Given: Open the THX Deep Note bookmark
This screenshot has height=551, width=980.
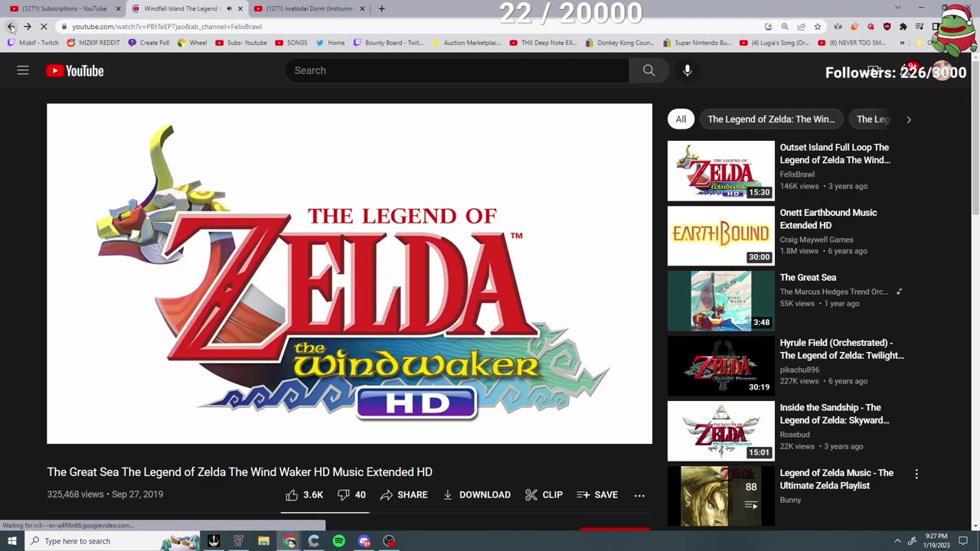Looking at the screenshot, I should 543,43.
